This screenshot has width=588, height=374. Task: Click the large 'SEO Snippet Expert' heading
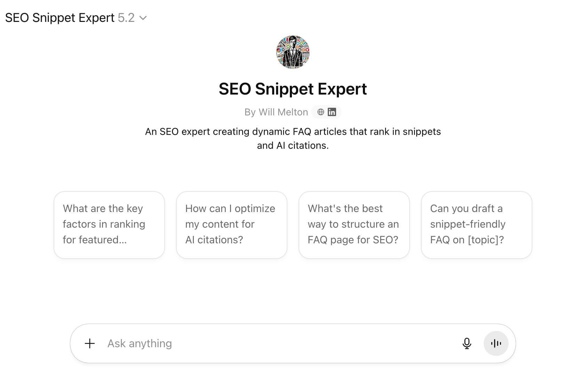pyautogui.click(x=293, y=89)
